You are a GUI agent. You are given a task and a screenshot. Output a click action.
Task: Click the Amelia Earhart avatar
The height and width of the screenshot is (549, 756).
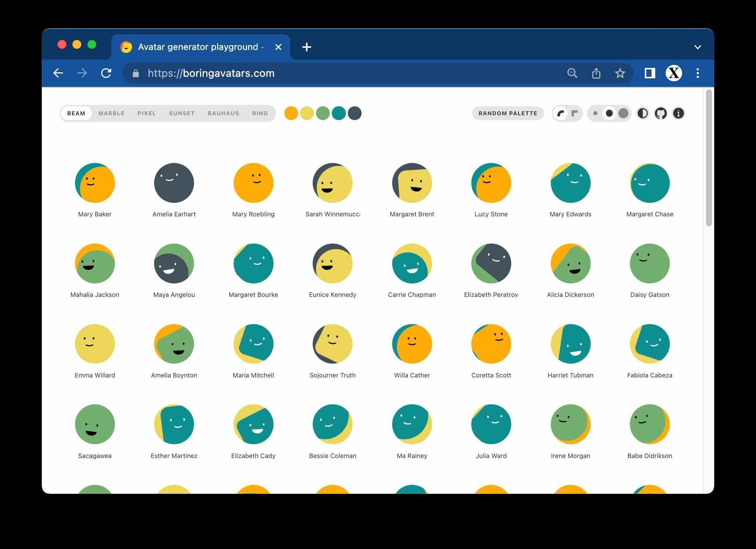pos(174,183)
